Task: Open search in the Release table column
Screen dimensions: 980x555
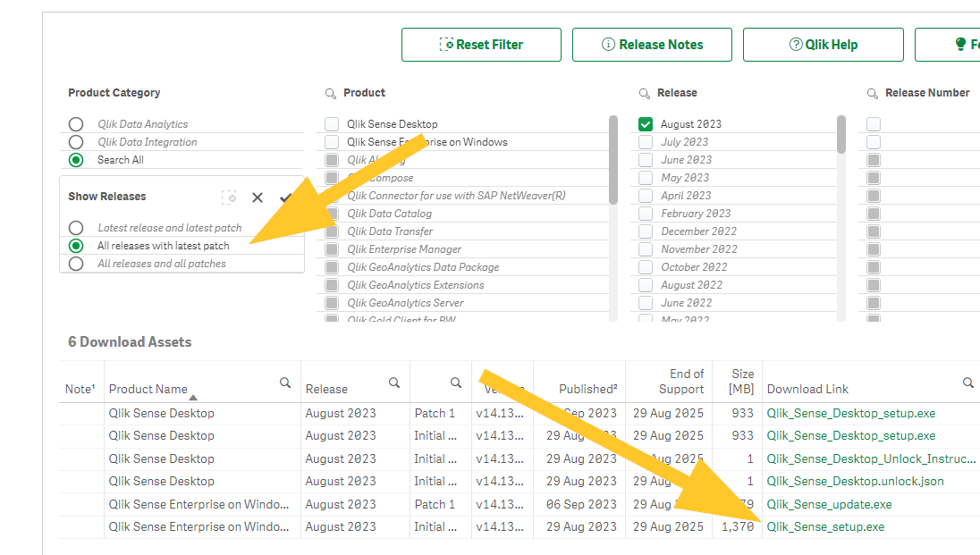Action: (393, 382)
